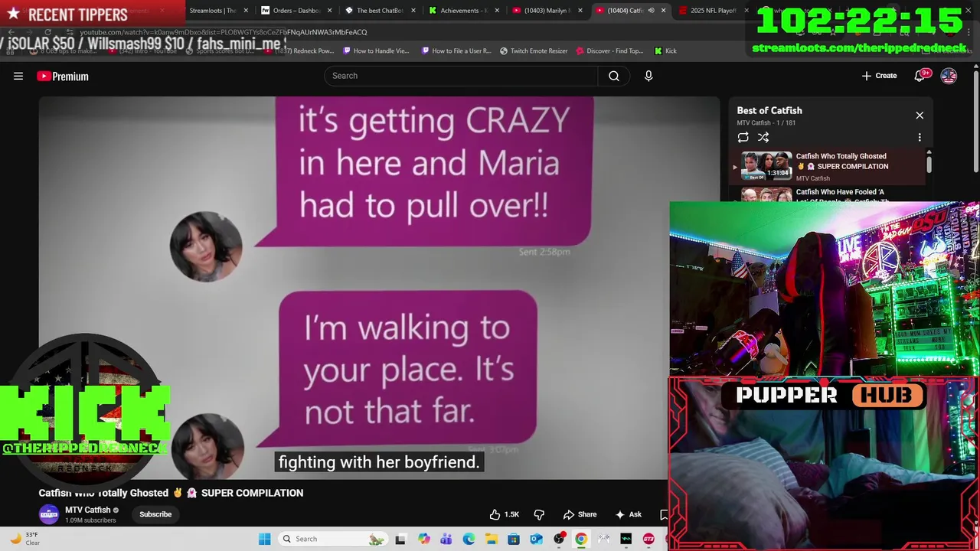
Task: Open the Discover - Find Top... bookmark
Action: [x=609, y=51]
